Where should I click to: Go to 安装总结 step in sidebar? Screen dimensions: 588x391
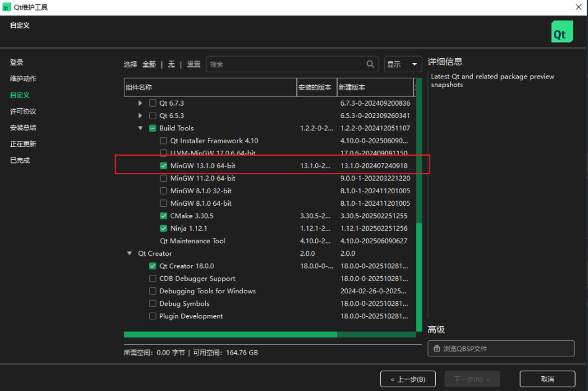pyautogui.click(x=23, y=128)
